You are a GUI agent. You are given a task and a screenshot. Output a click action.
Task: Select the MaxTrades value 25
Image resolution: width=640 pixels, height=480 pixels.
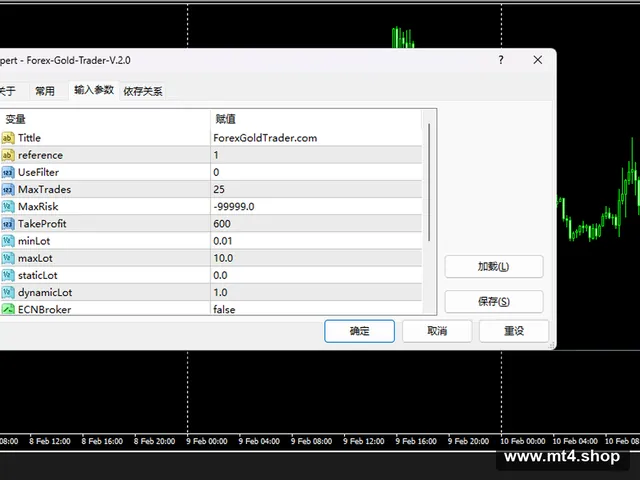tap(316, 189)
